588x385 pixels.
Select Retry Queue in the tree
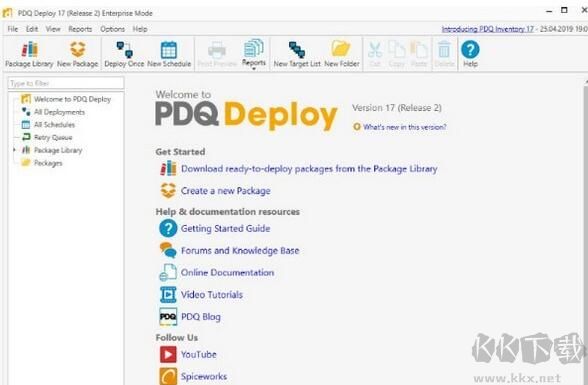pyautogui.click(x=53, y=138)
